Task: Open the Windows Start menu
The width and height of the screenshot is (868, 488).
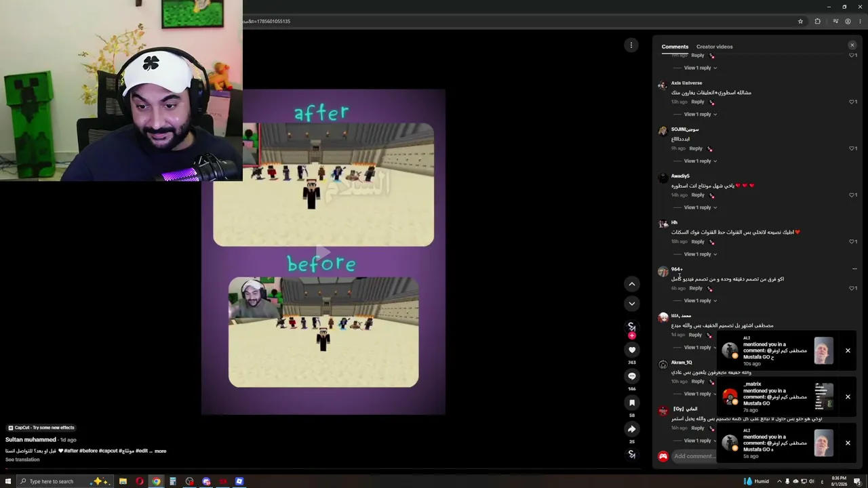Action: tap(8, 481)
